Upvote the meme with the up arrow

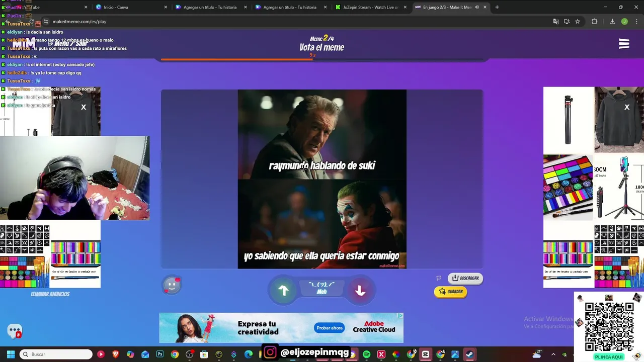coord(283,290)
